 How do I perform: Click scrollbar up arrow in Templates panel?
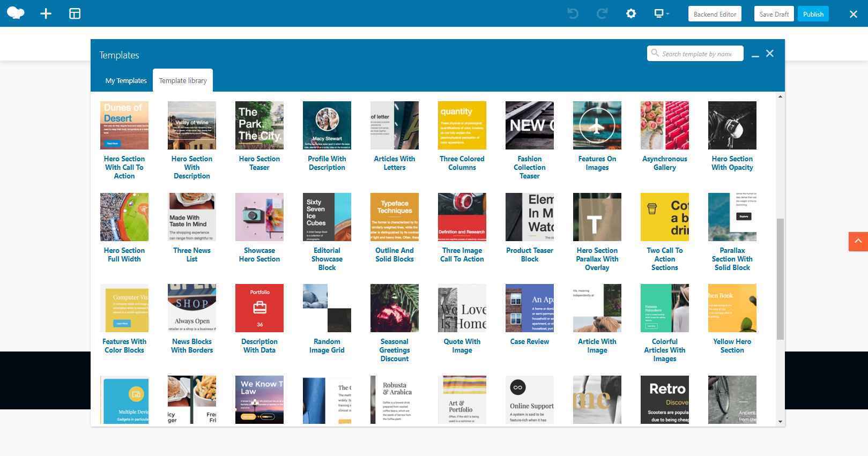point(780,96)
